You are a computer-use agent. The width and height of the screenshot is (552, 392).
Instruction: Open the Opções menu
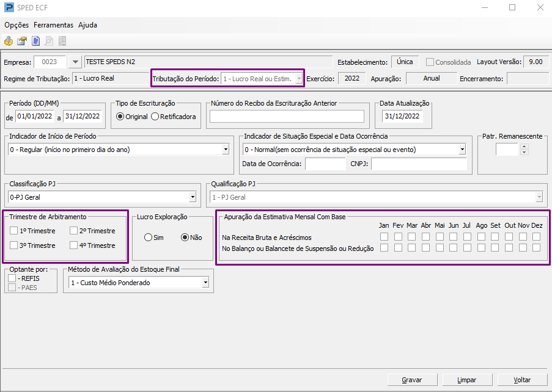pyautogui.click(x=17, y=25)
